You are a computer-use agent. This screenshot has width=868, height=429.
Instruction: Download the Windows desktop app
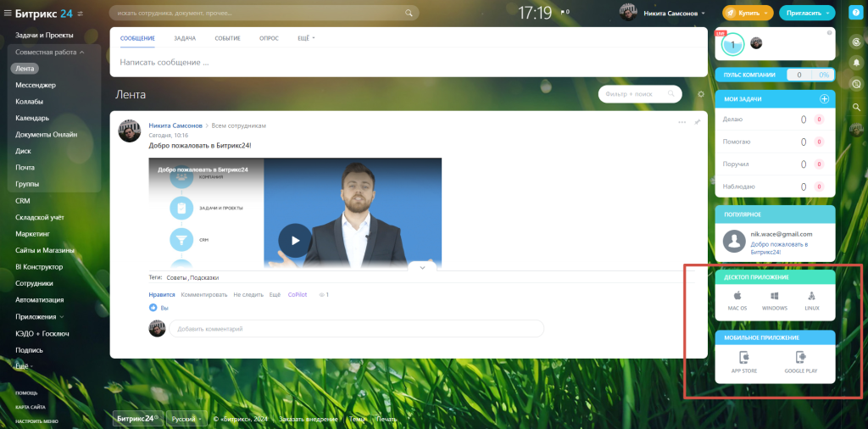[x=774, y=301]
